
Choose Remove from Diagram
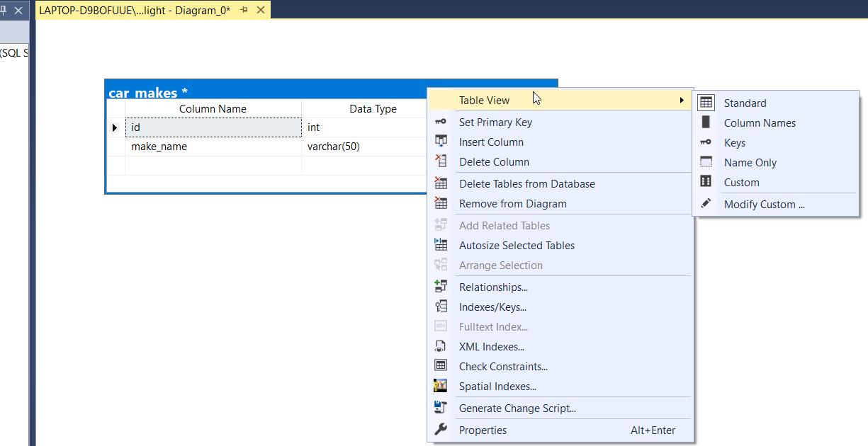(512, 203)
